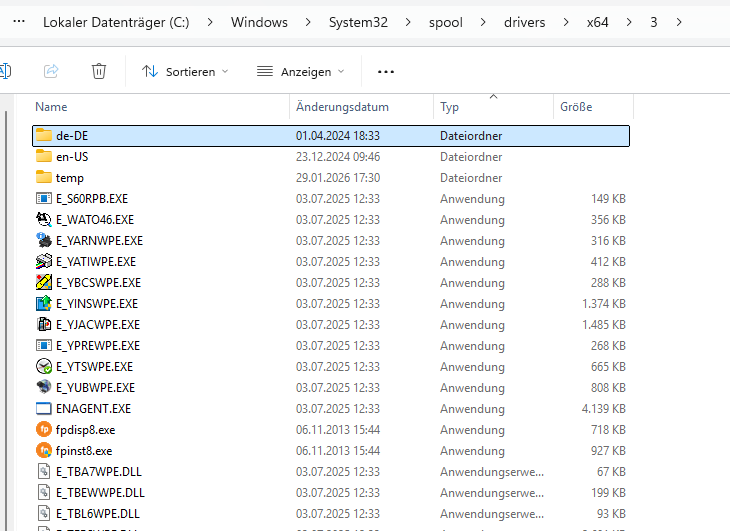
Task: Click the E_YTSWPE.EXE file icon
Action: [44, 366]
